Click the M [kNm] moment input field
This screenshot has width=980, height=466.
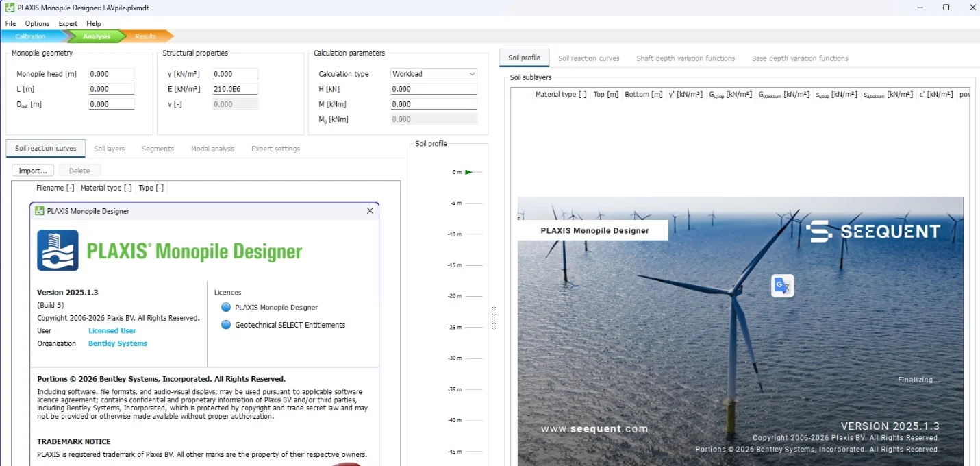click(434, 104)
